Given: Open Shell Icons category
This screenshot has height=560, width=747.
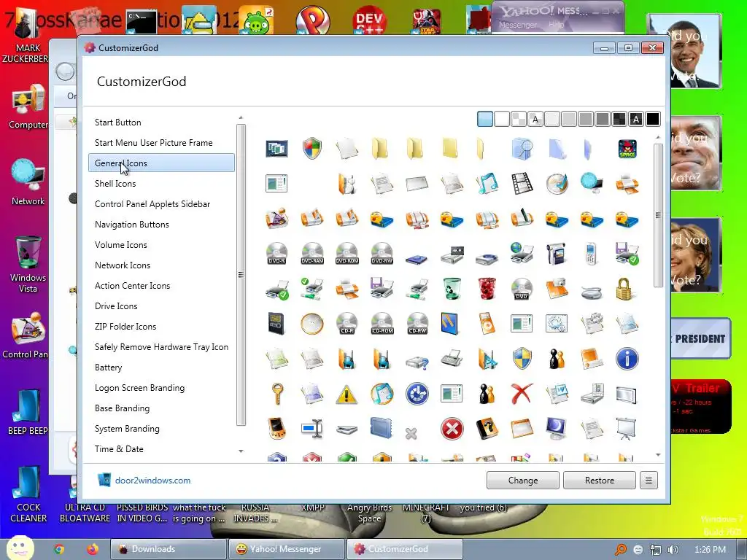Looking at the screenshot, I should [115, 184].
